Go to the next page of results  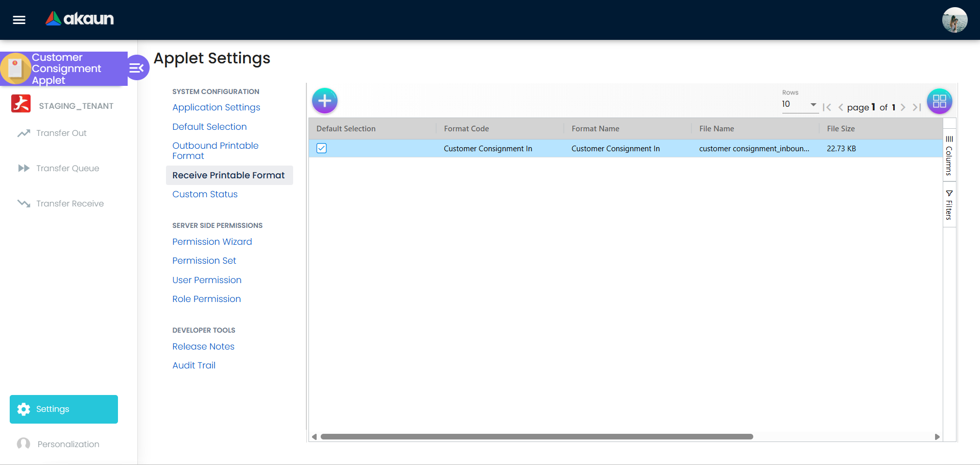(903, 107)
